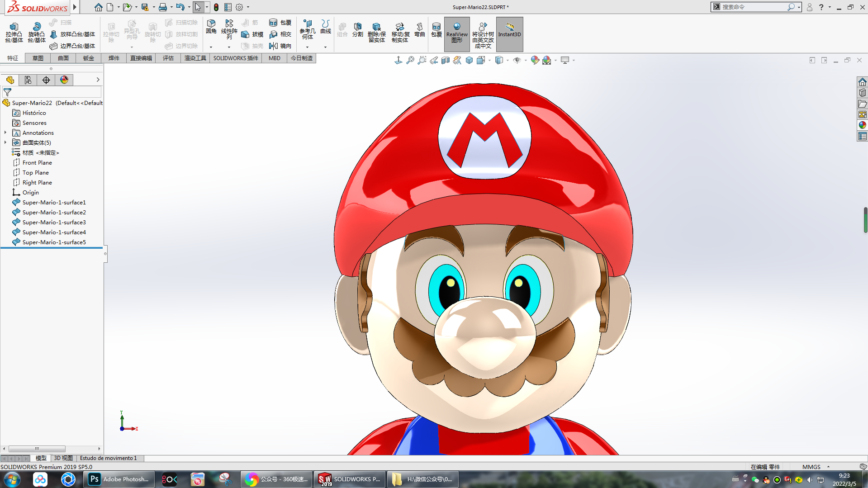Click the Draft (拔模) tool

coord(252,34)
